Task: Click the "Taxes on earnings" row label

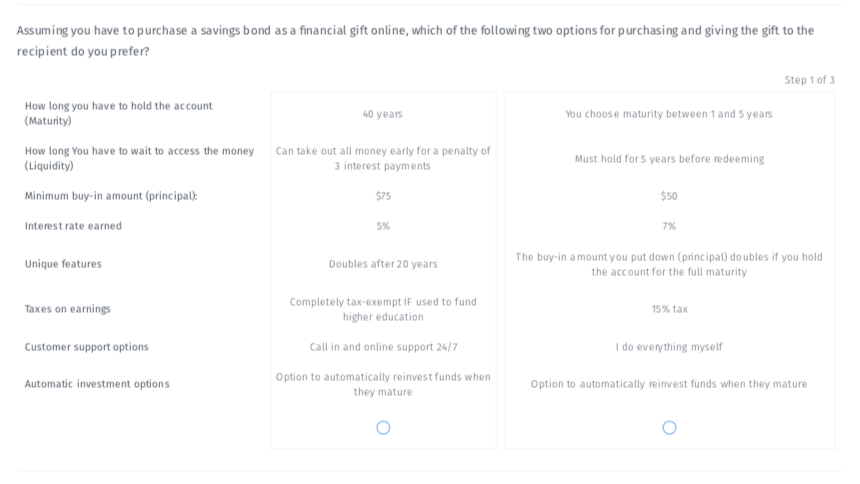Action: tap(67, 309)
